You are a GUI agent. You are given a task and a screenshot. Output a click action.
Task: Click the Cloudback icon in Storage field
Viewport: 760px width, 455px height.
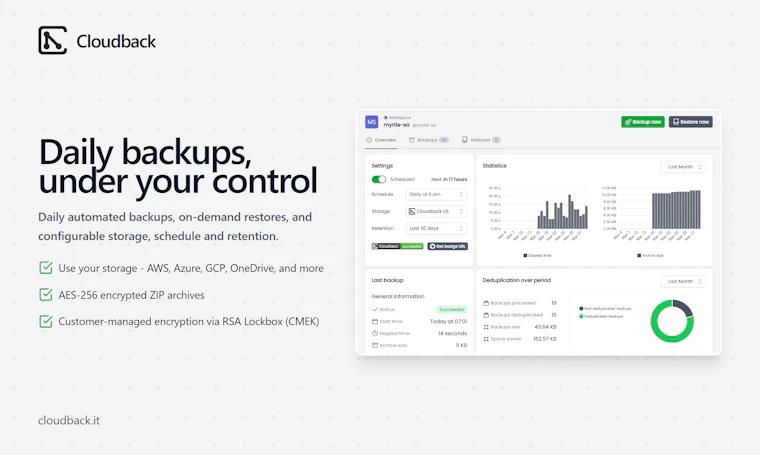(x=412, y=211)
